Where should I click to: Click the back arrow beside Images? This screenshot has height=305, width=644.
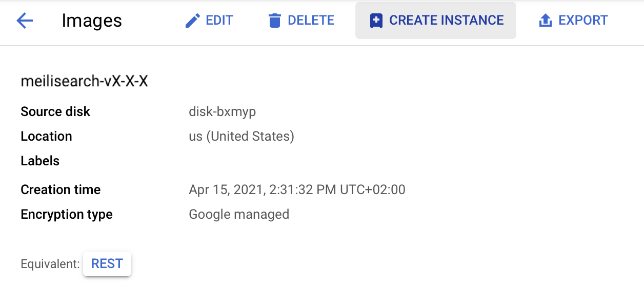25,21
